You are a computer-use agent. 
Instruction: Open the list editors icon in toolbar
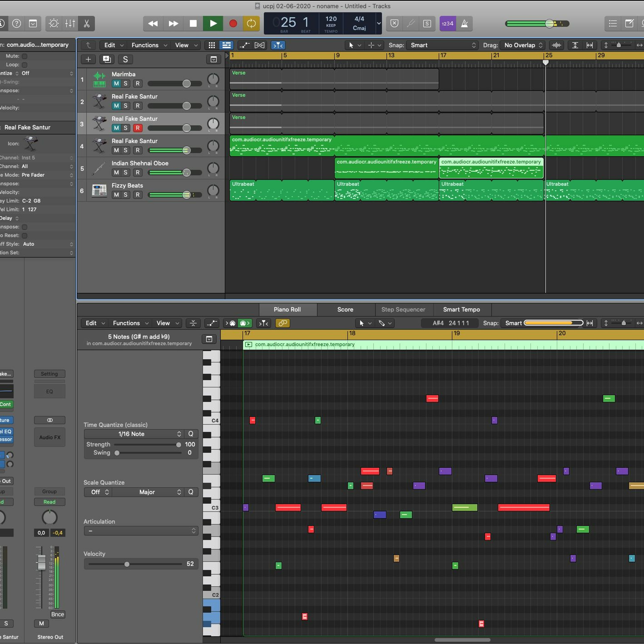point(613,23)
